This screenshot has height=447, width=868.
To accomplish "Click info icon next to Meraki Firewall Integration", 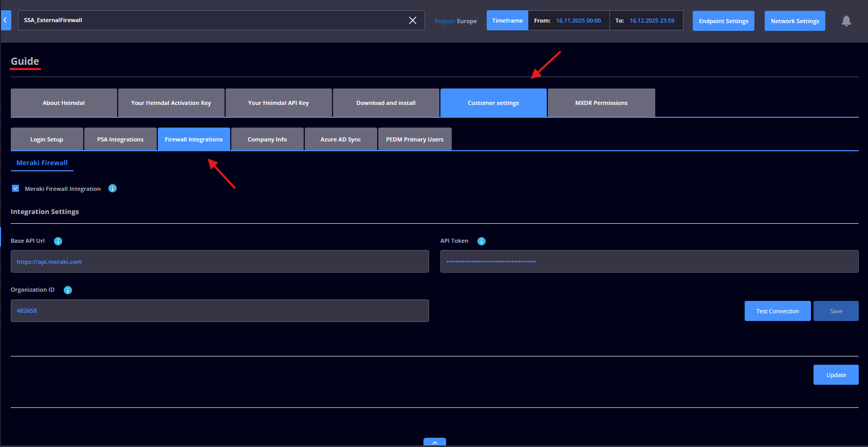I will coord(113,188).
